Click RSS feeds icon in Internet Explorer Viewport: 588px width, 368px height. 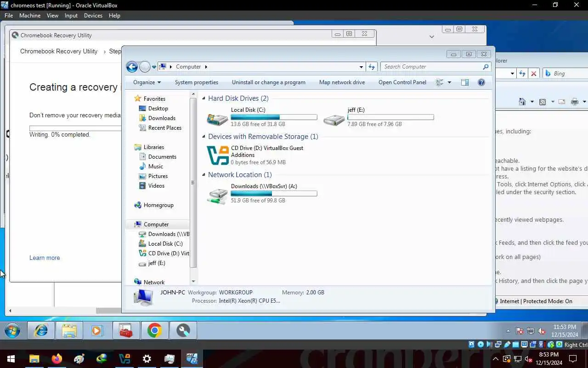[543, 102]
